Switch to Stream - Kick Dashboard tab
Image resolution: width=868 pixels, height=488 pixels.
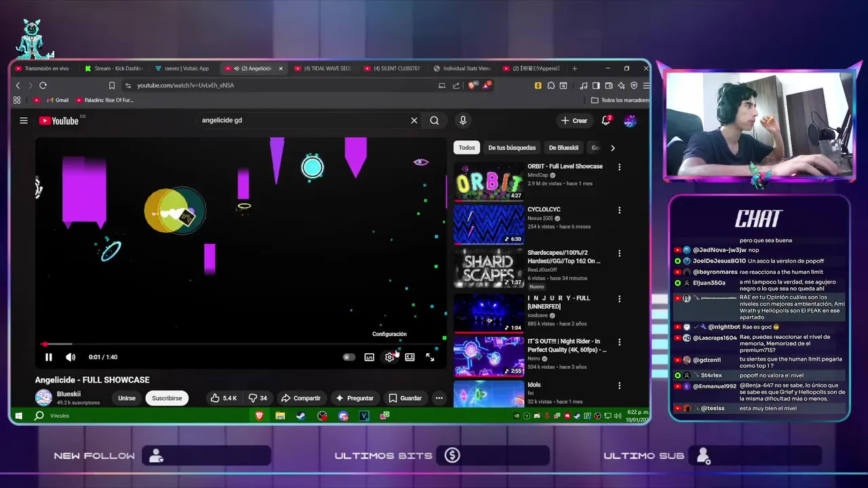[x=114, y=68]
